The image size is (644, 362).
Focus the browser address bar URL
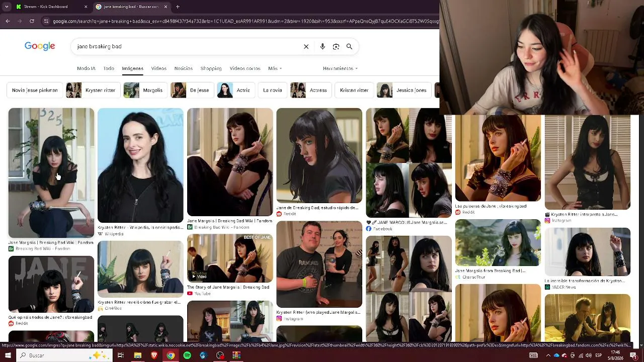(x=245, y=21)
